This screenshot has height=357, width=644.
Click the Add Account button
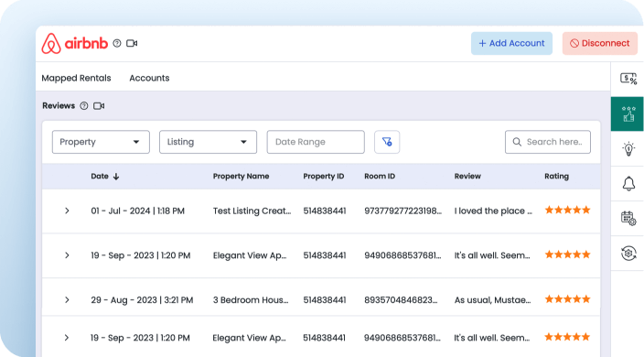pos(511,43)
